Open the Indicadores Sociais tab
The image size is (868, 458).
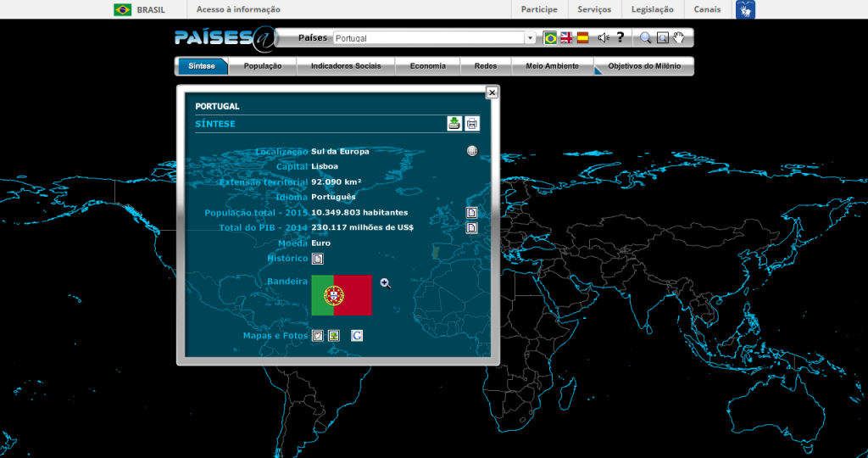coord(346,66)
